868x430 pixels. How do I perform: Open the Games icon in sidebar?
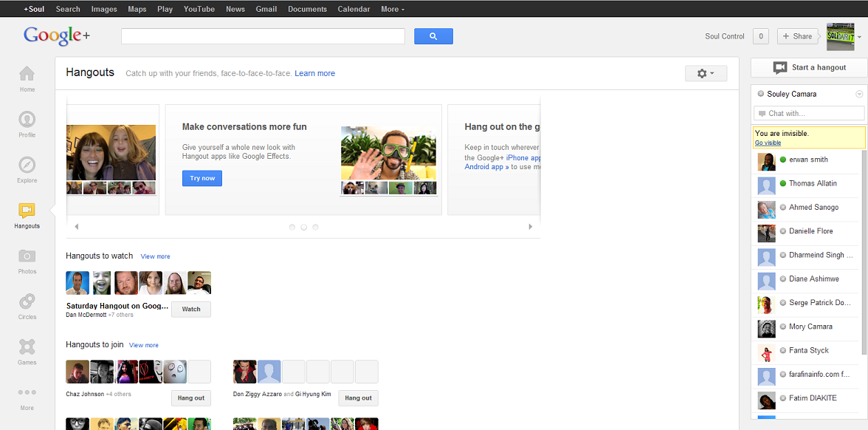click(x=27, y=347)
